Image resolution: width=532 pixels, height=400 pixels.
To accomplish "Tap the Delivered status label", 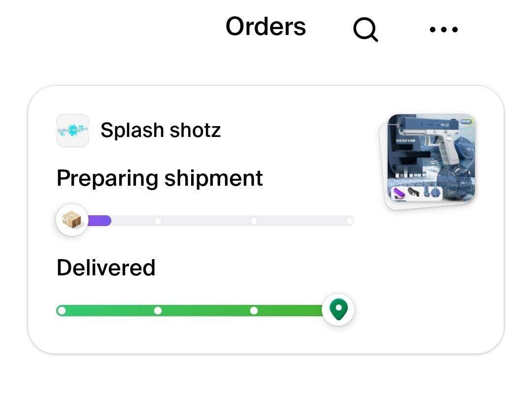I will 106,267.
